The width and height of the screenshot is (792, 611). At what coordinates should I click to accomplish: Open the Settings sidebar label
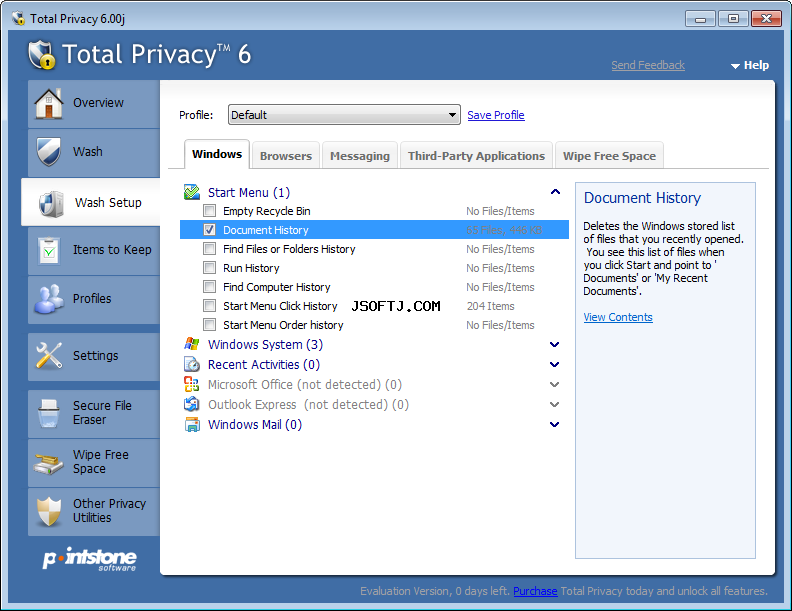pos(95,355)
